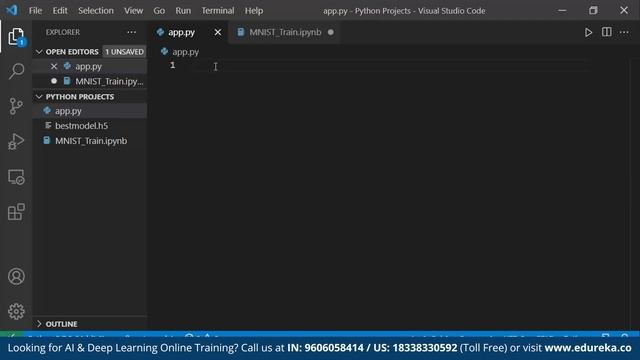Open the Go menu
Screen dimensions: 640x360
coord(159,11)
